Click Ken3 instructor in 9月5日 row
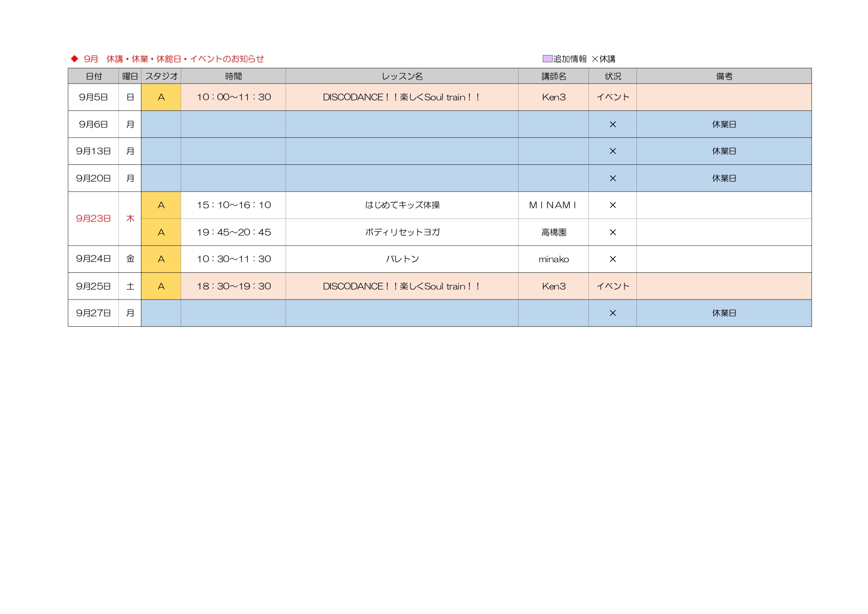 click(554, 97)
